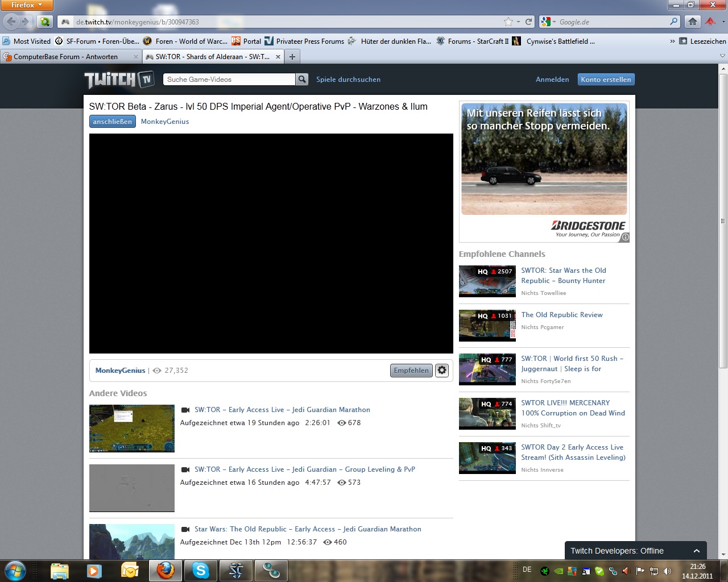This screenshot has height=582, width=728.
Task: Open a new tab with the plus button
Action: tap(292, 57)
